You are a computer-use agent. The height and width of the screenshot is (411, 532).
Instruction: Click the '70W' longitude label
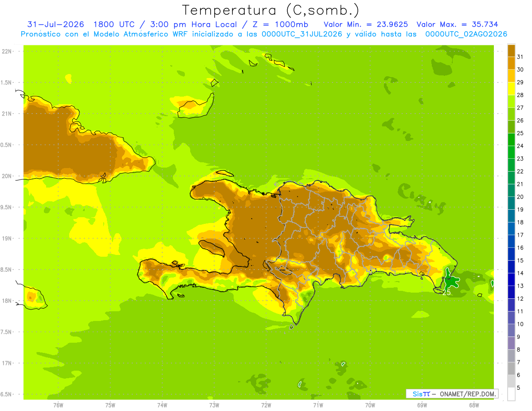[370, 405]
